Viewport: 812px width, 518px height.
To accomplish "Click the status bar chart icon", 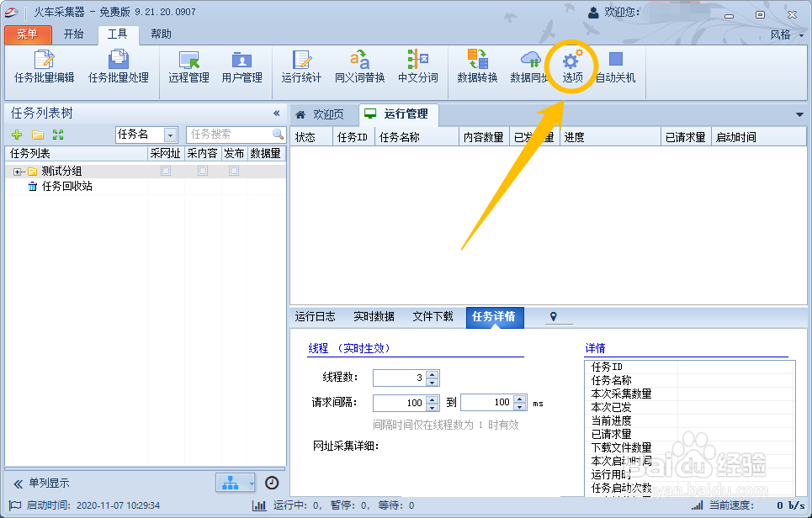I will (259, 505).
